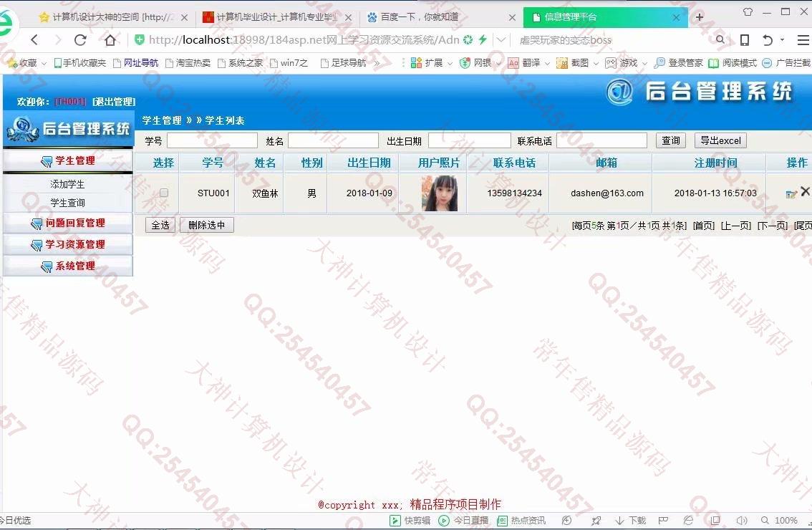The height and width of the screenshot is (530, 812).
Task: Click the 退出管理 logout link
Action: point(113,102)
